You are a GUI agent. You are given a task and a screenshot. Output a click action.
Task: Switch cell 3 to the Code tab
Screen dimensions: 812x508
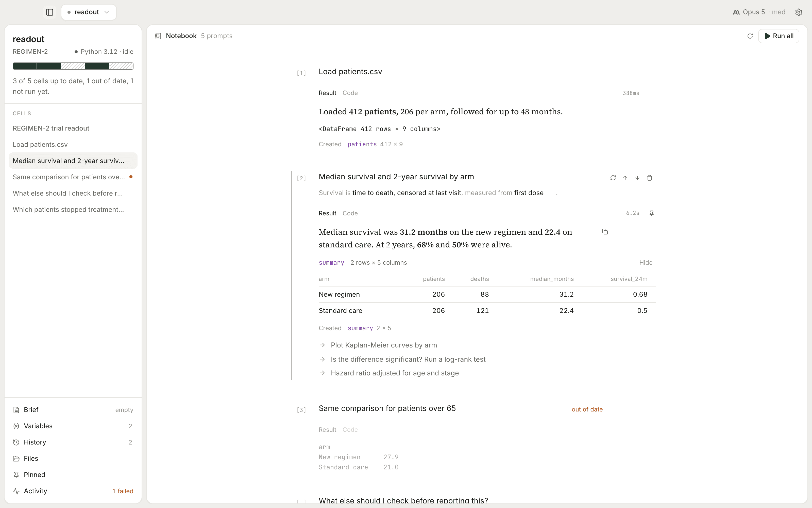point(350,430)
